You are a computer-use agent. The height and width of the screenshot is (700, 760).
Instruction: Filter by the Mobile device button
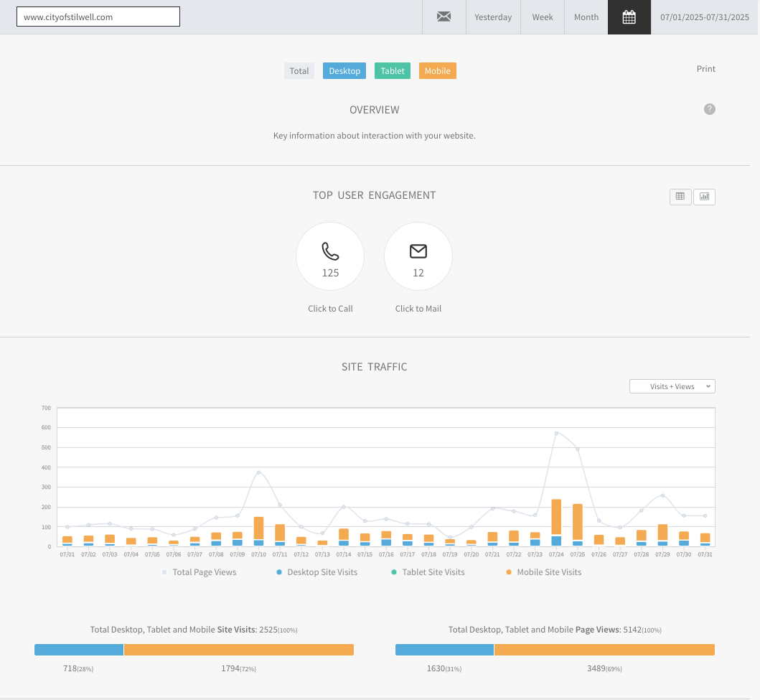click(437, 71)
